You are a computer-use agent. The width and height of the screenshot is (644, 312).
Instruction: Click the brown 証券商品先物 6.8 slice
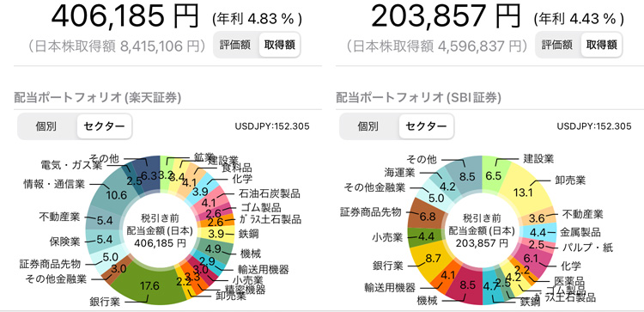coord(426,216)
